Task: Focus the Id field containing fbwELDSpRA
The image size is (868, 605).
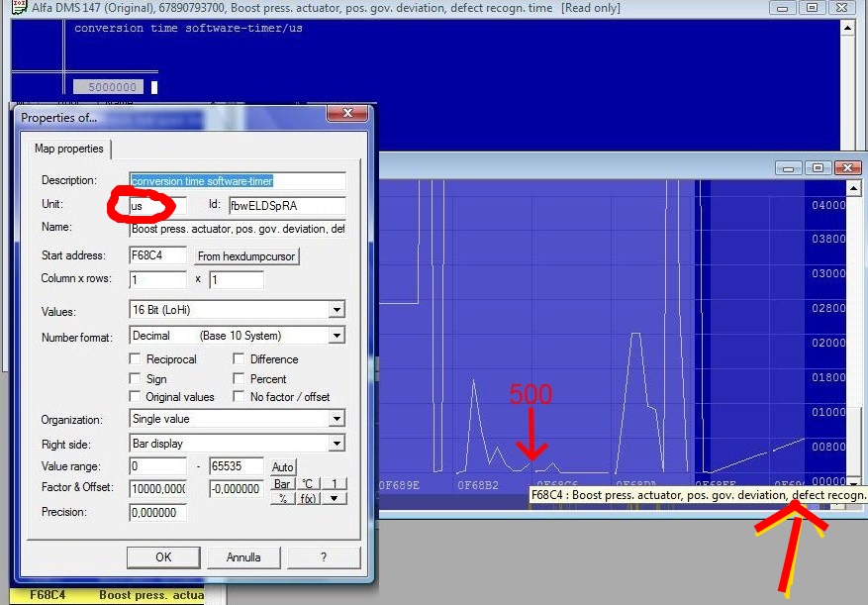Action: click(x=287, y=206)
